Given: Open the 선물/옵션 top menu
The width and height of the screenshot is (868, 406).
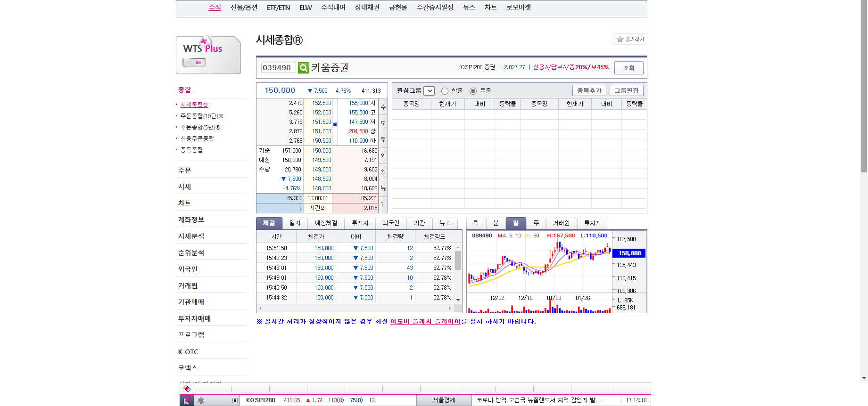Looking at the screenshot, I should click(x=244, y=8).
